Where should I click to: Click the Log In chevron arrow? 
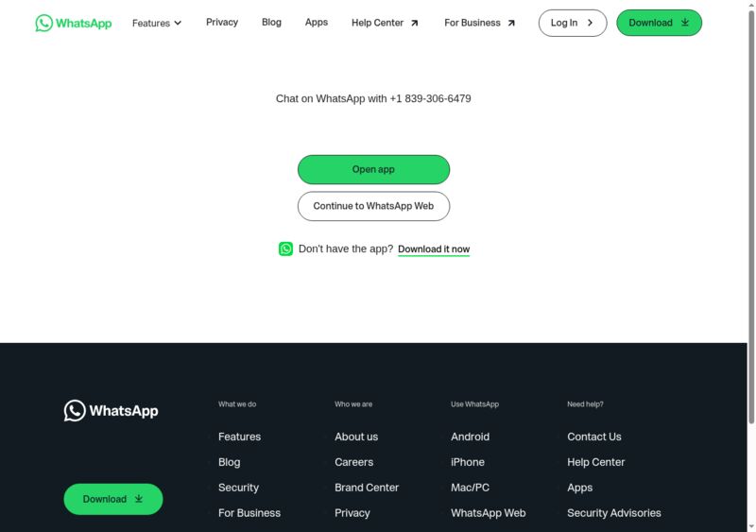tap(590, 23)
